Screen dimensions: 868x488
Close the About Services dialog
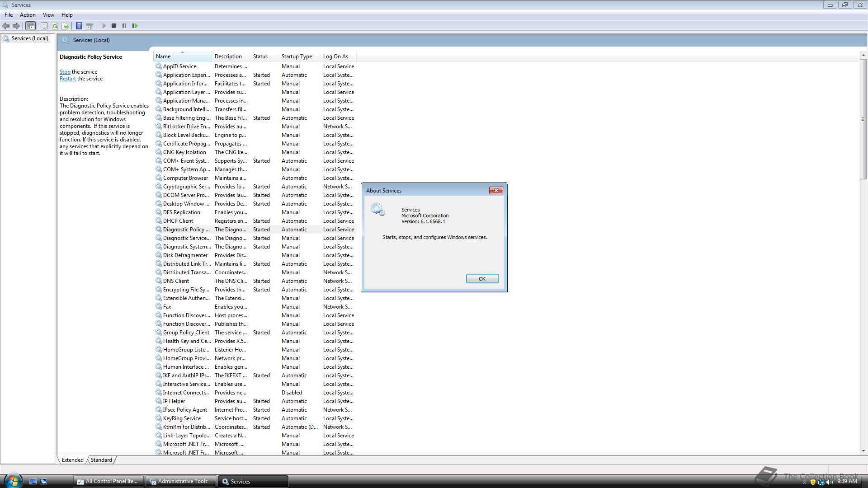click(496, 191)
